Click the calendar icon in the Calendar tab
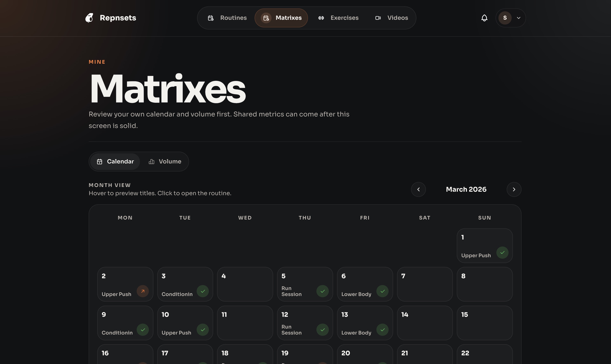The width and height of the screenshot is (611, 364). [x=99, y=162]
